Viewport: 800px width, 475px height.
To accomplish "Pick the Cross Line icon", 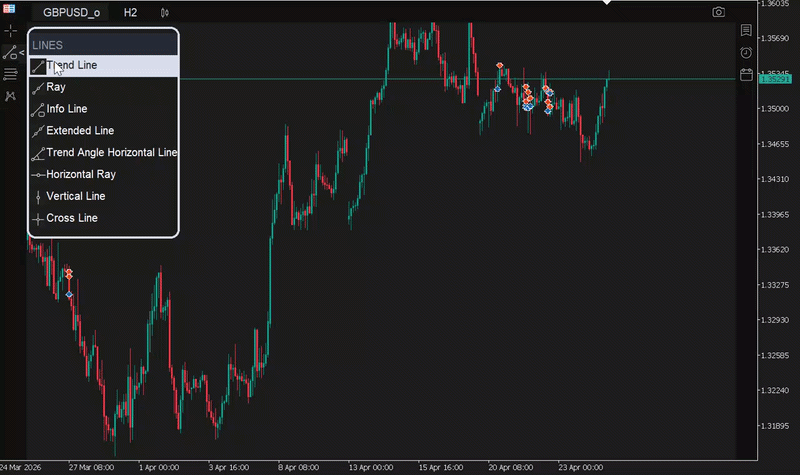I will [x=38, y=219].
